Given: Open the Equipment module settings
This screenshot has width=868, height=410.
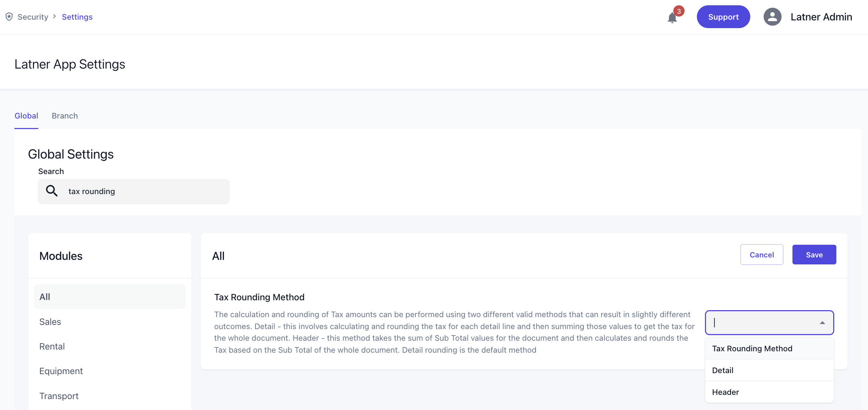Looking at the screenshot, I should (61, 371).
